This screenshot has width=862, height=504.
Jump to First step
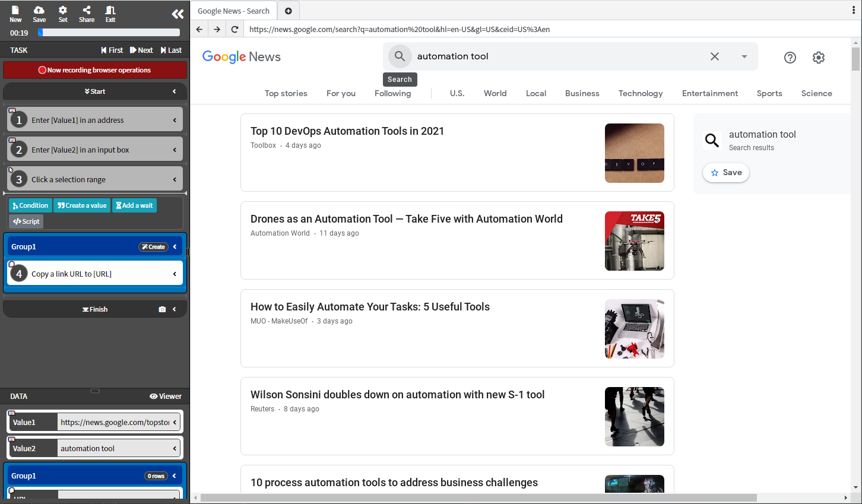[x=112, y=50]
